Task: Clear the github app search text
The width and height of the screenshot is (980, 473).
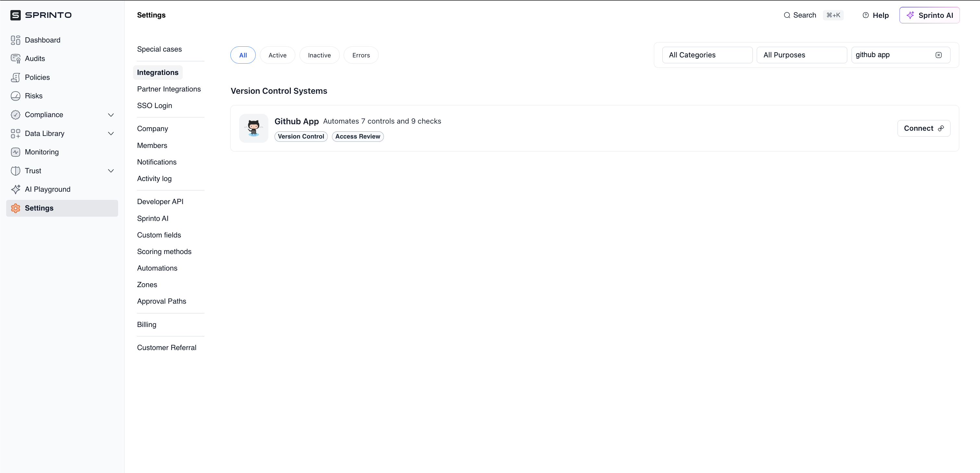Action: (938, 55)
